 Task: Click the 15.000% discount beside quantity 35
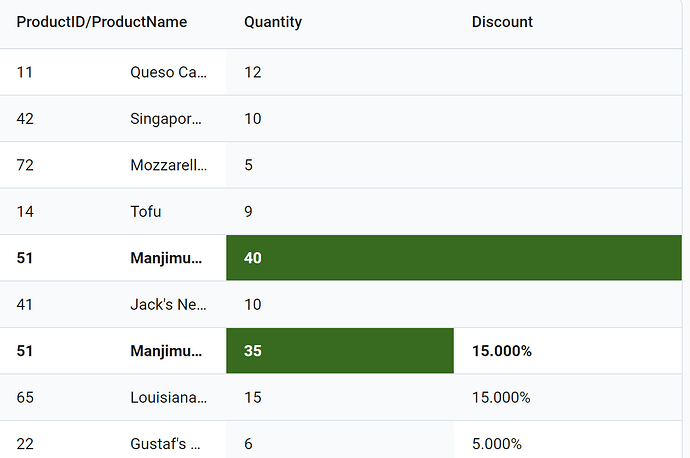coord(502,351)
